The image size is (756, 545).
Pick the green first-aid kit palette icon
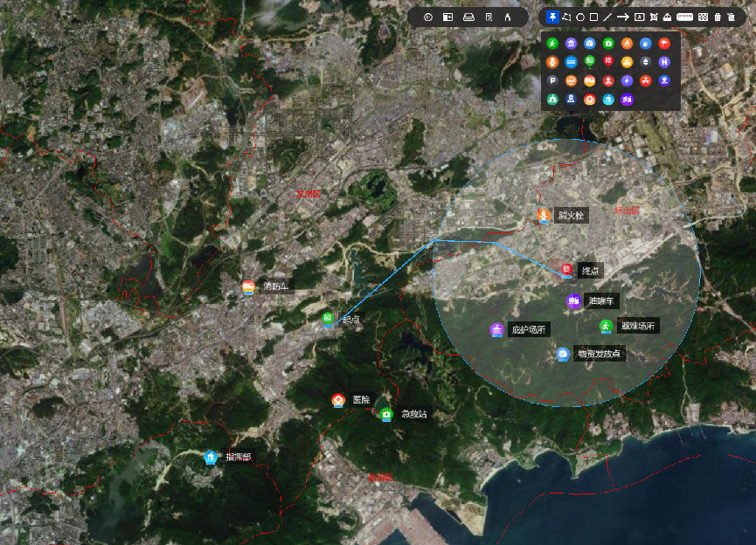[x=608, y=44]
